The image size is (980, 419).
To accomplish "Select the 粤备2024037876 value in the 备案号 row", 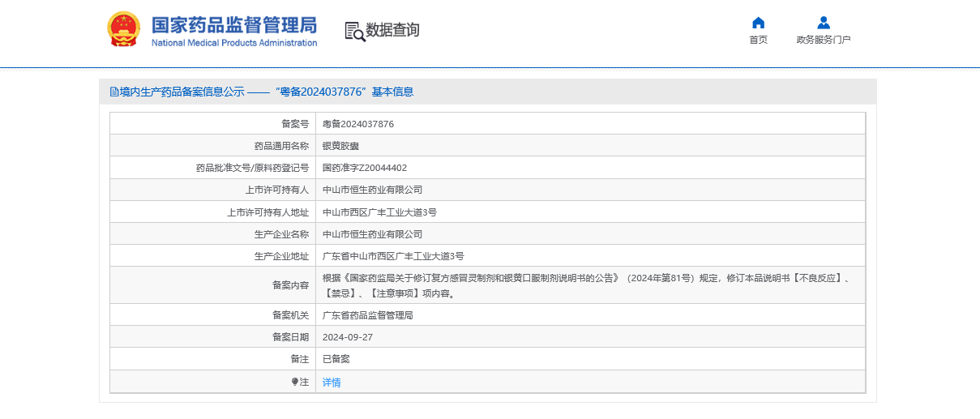I will (x=358, y=124).
